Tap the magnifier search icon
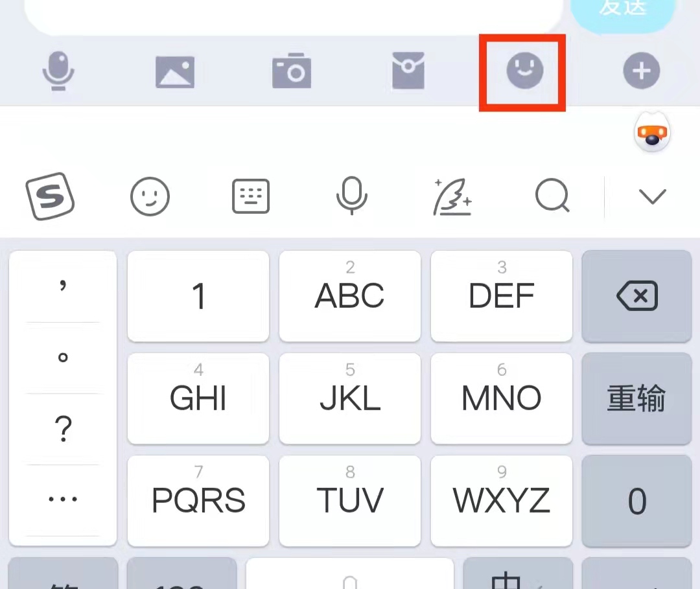Viewport: 700px width, 589px height. 553,196
